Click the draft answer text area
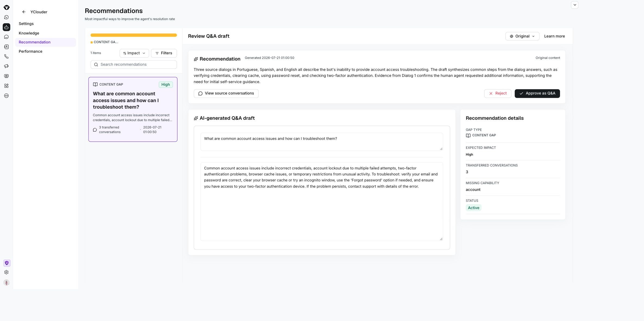Viewport: 644px width, 321px height. click(x=322, y=202)
